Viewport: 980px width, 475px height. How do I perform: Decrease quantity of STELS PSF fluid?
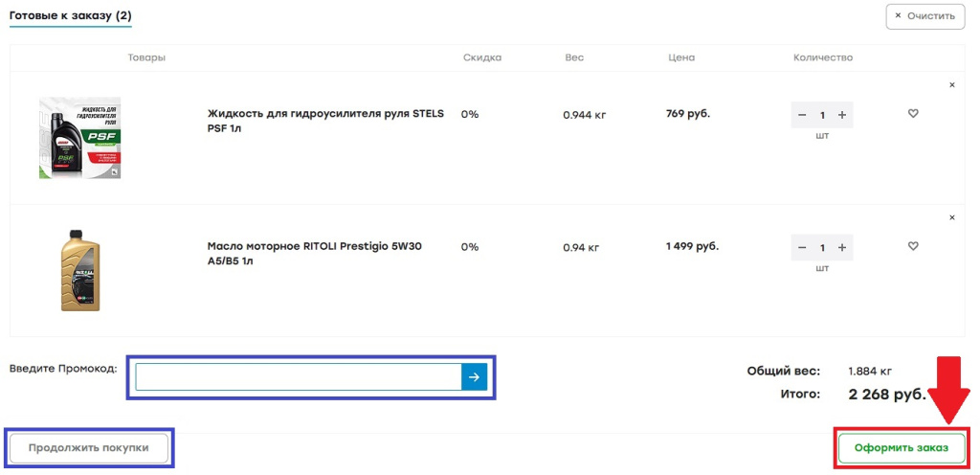click(802, 115)
